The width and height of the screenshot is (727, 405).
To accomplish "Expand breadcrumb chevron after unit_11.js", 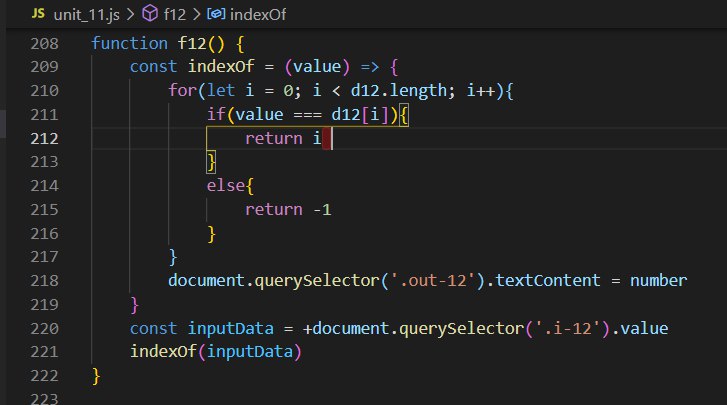I will 131,14.
